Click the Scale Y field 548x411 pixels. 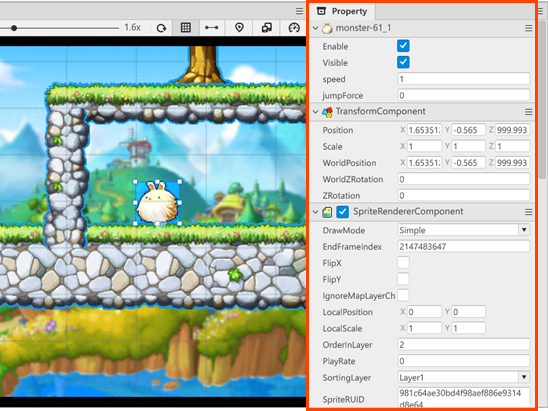pyautogui.click(x=469, y=146)
